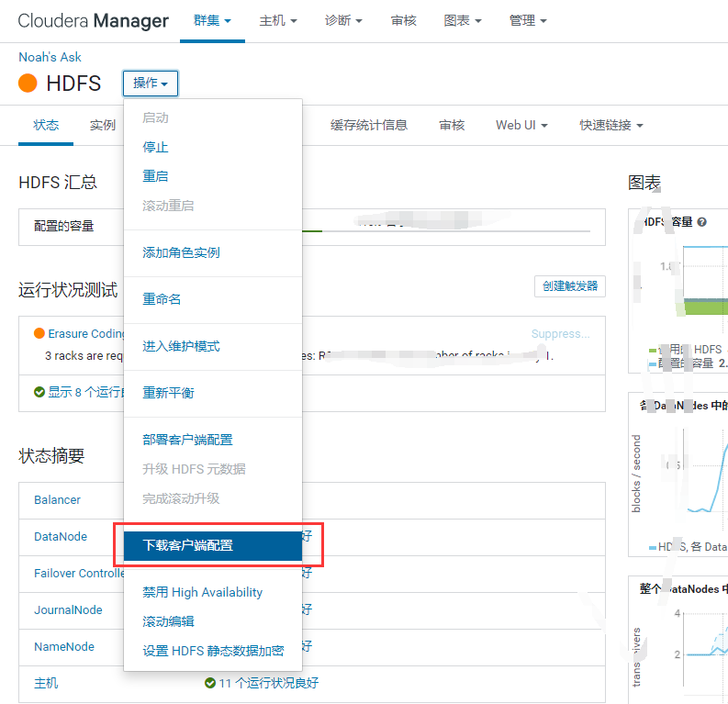Click the blocks / second DataNodes chart
This screenshot has height=704, width=728.
point(678,475)
